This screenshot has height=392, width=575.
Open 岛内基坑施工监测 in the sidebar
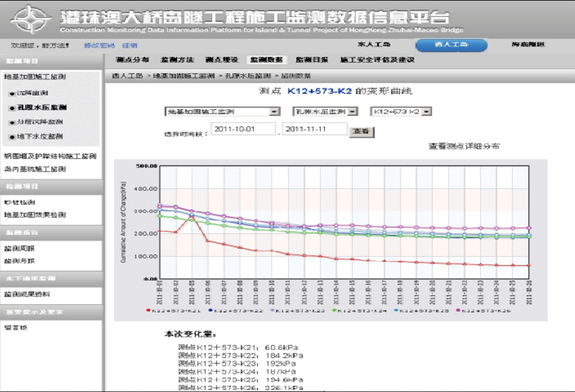click(35, 169)
